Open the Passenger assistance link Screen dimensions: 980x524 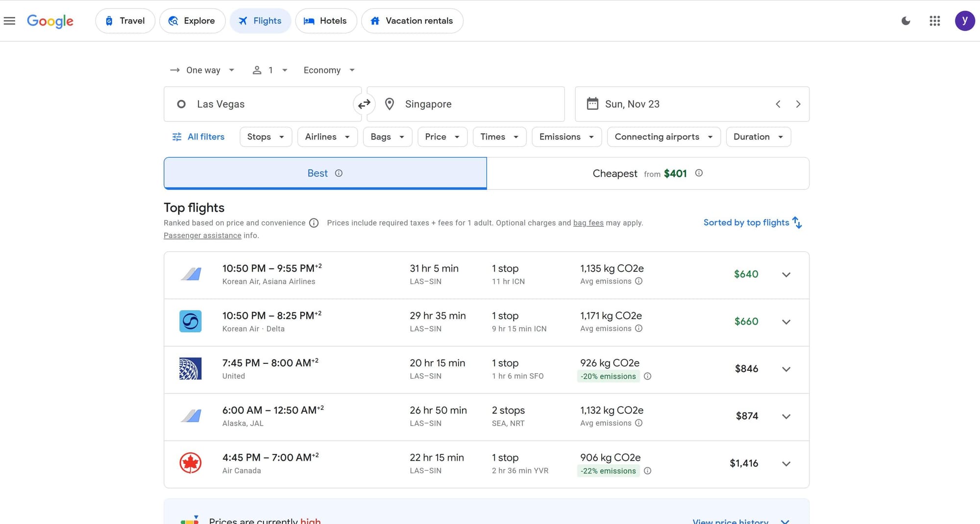click(x=202, y=236)
